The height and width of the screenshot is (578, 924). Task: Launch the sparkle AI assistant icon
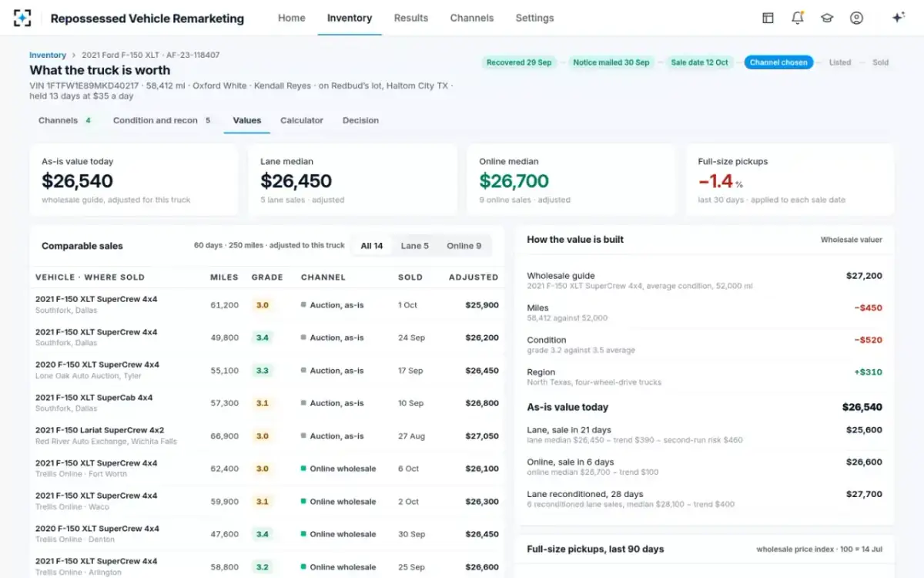coord(898,18)
